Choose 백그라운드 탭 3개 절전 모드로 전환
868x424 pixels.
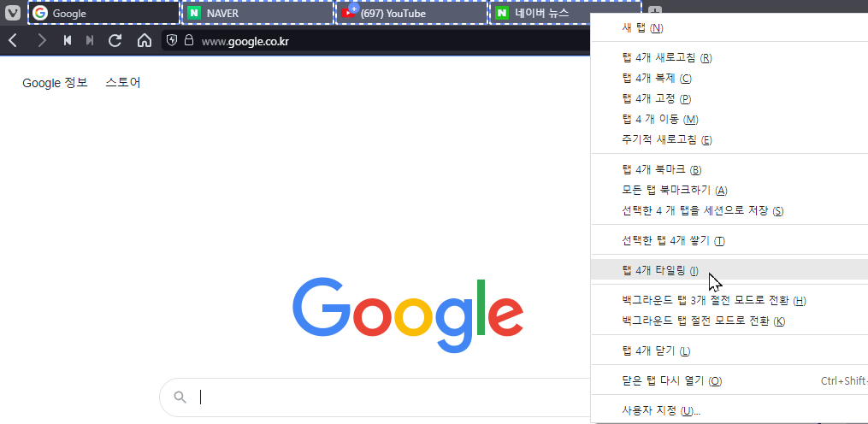(729, 301)
